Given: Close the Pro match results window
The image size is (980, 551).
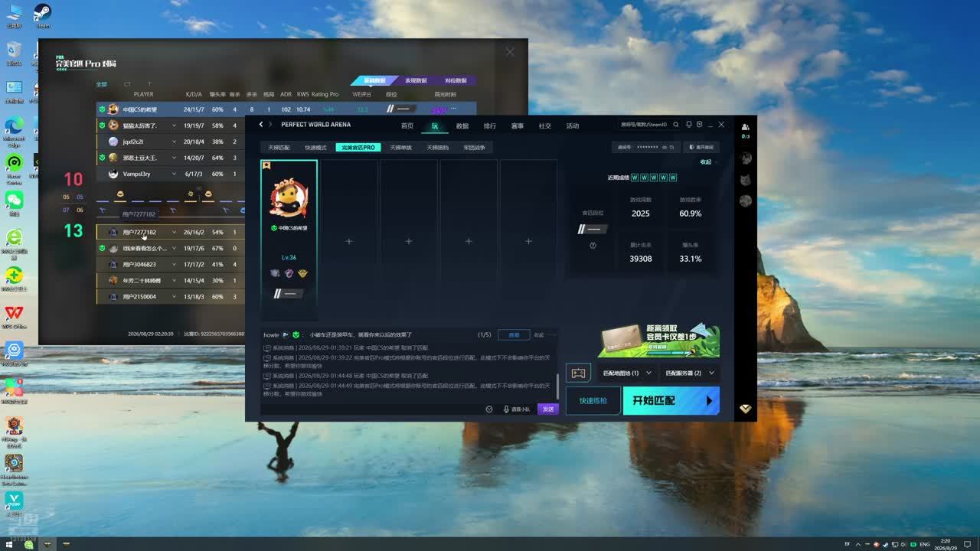Looking at the screenshot, I should pos(510,52).
